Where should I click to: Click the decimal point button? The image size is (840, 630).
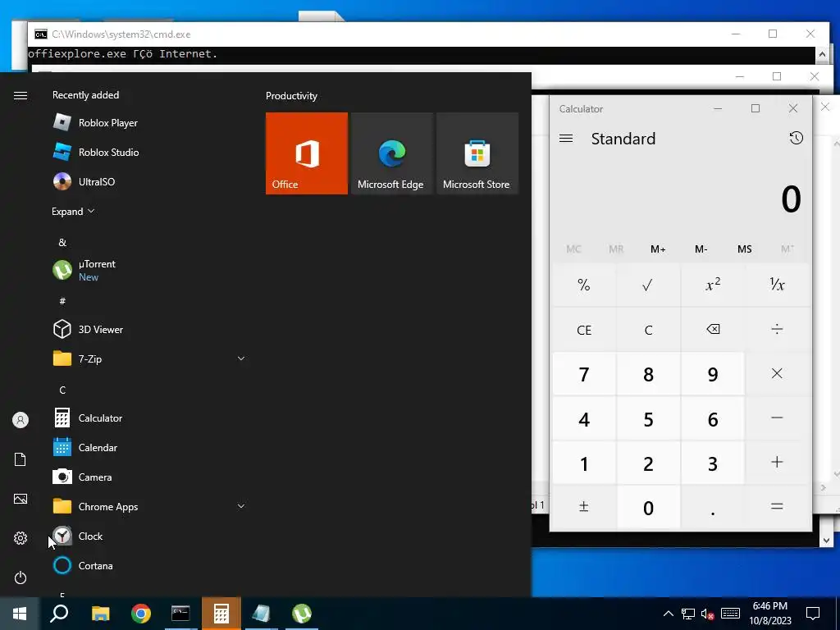pos(713,507)
